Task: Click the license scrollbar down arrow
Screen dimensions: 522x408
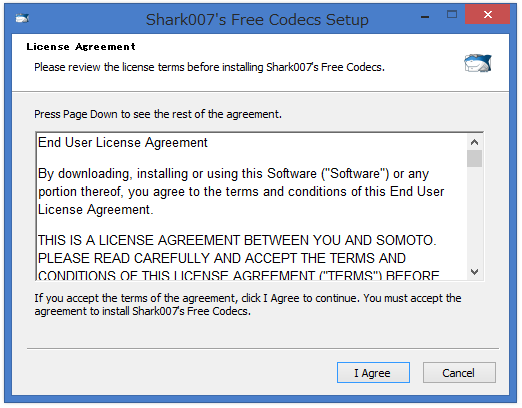Action: pyautogui.click(x=474, y=272)
